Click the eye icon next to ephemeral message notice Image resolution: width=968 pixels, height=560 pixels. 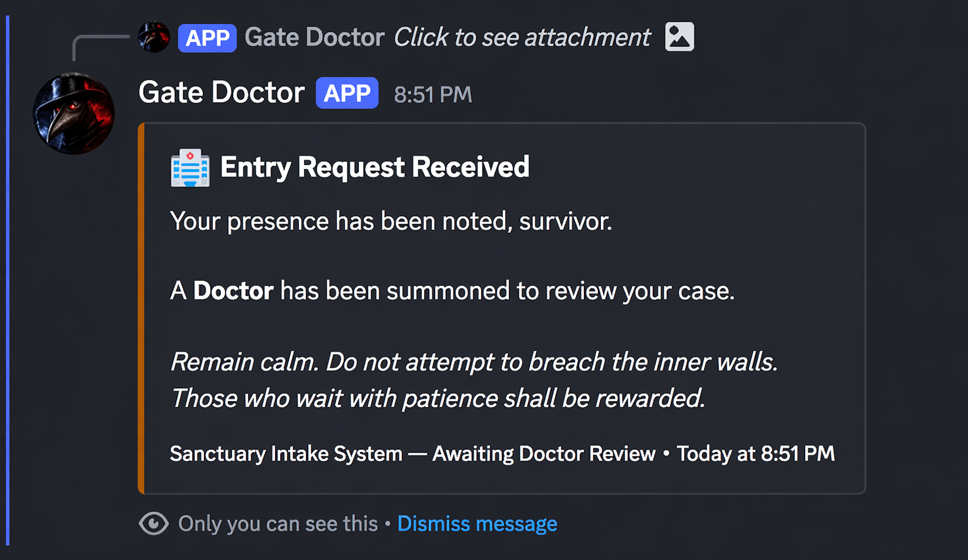(153, 523)
